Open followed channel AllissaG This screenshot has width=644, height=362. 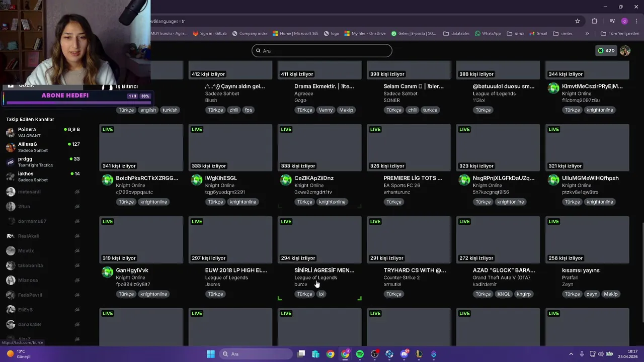(43, 147)
